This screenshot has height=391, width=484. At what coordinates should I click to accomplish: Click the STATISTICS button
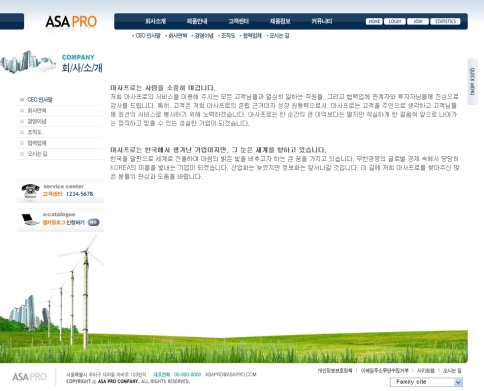click(x=445, y=21)
